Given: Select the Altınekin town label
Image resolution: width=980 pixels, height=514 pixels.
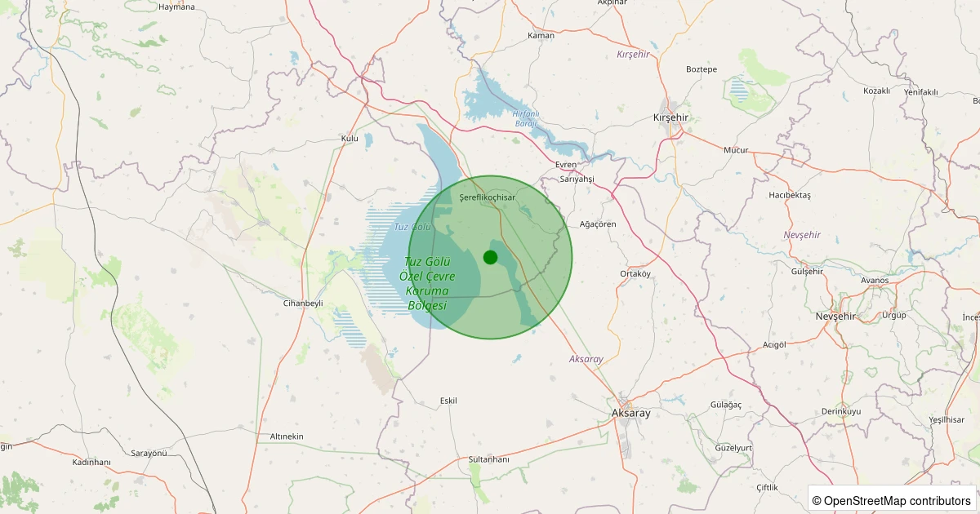Looking at the screenshot, I should 287,436.
